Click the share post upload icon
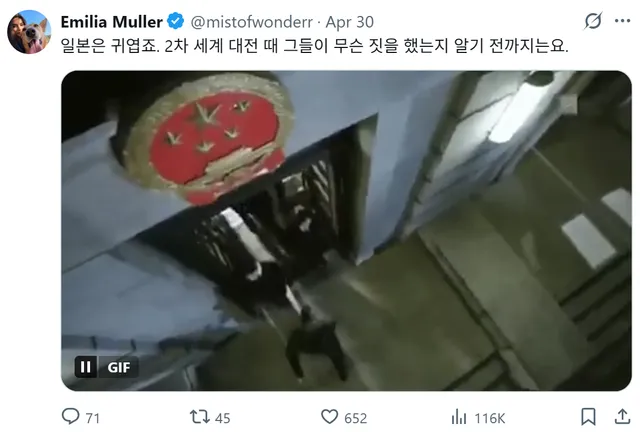Viewport: 640px width, 432px height. click(622, 417)
